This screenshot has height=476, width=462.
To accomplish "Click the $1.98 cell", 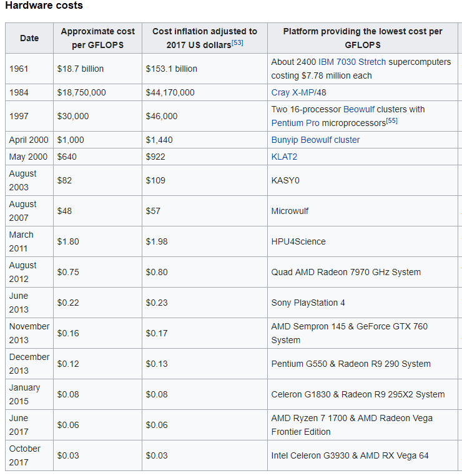I will tap(204, 241).
